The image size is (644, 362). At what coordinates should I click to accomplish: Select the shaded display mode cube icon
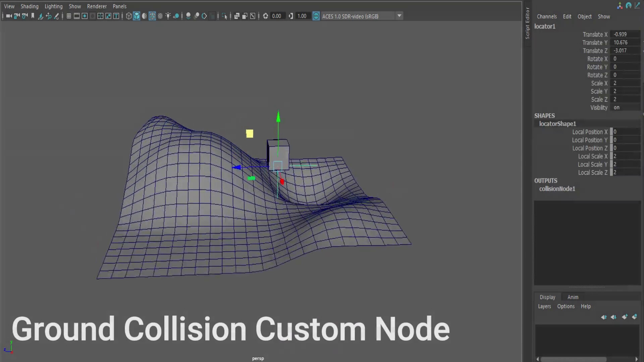pyautogui.click(x=137, y=16)
